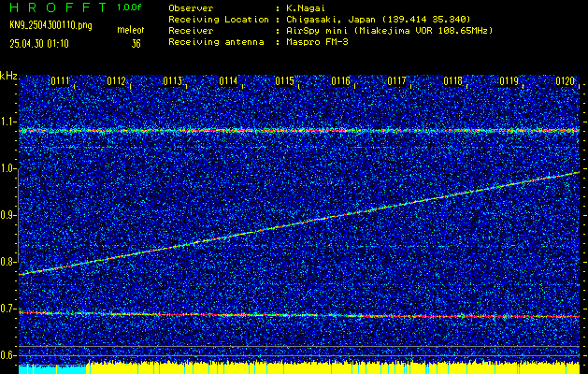Viewport: 588px width, 374px height.
Task: Select the timestamp 25.04.30 01:10
Action: [39, 44]
